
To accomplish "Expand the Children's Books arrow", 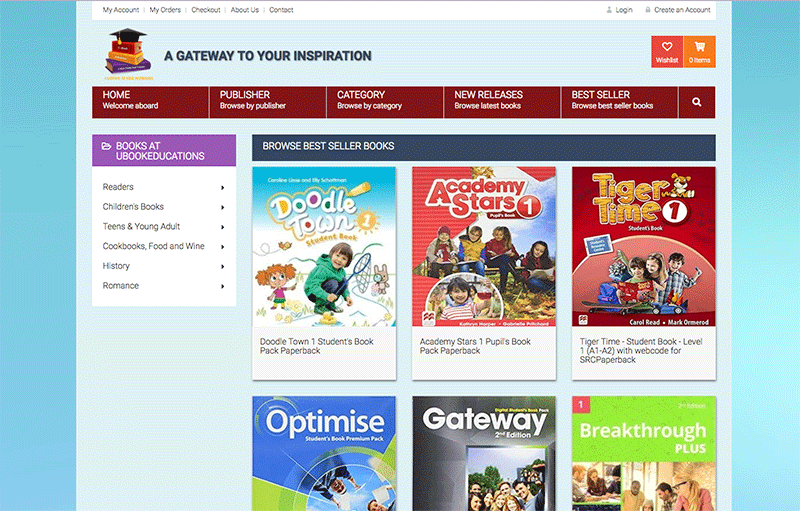I will [x=222, y=207].
